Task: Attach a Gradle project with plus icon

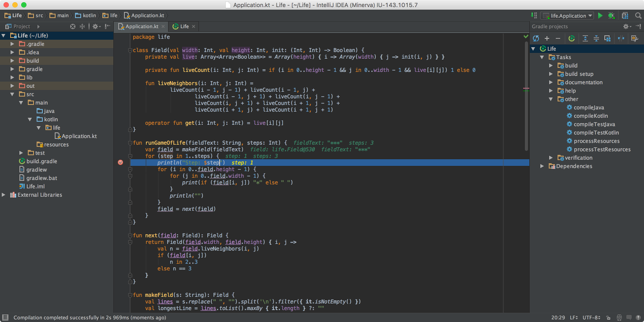Action: pos(547,38)
